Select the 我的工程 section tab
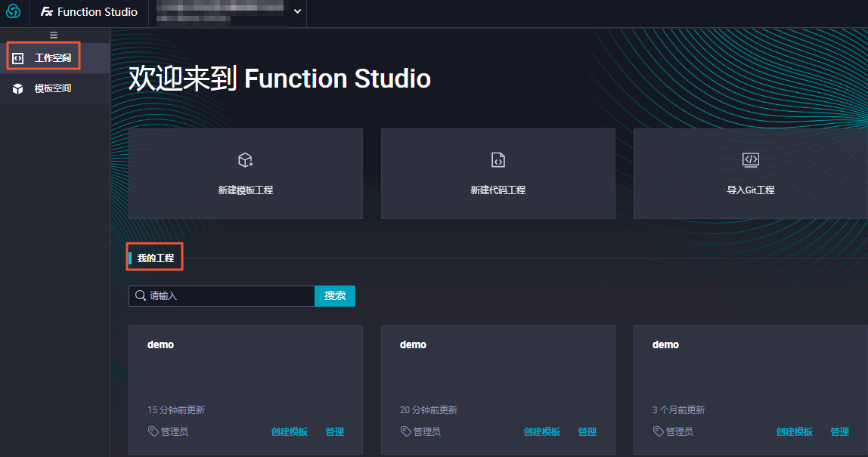The image size is (868, 457). click(156, 258)
